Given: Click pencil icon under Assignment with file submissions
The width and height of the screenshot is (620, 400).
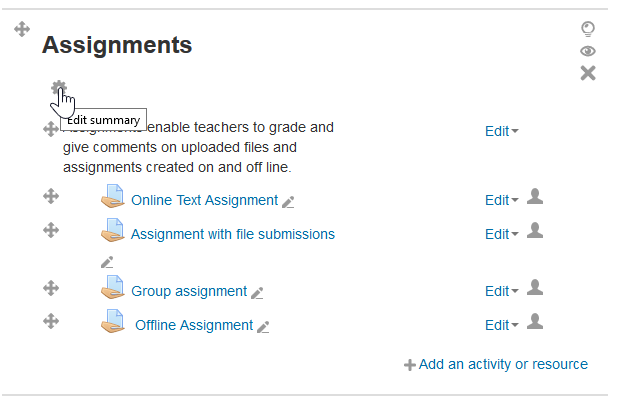Looking at the screenshot, I should click(107, 262).
